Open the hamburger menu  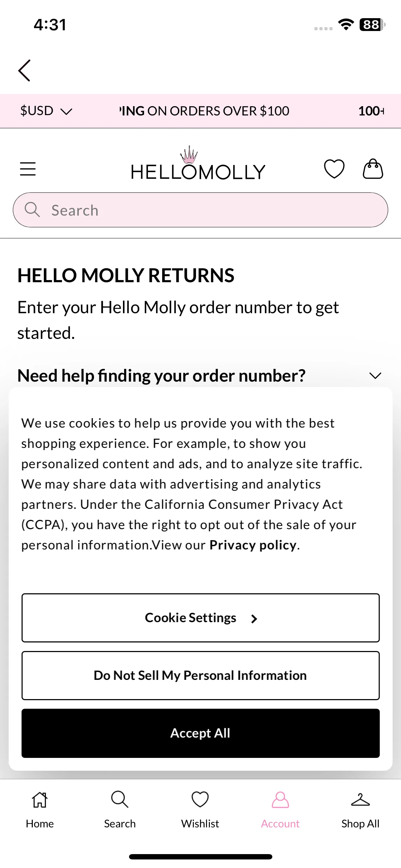[x=28, y=169]
